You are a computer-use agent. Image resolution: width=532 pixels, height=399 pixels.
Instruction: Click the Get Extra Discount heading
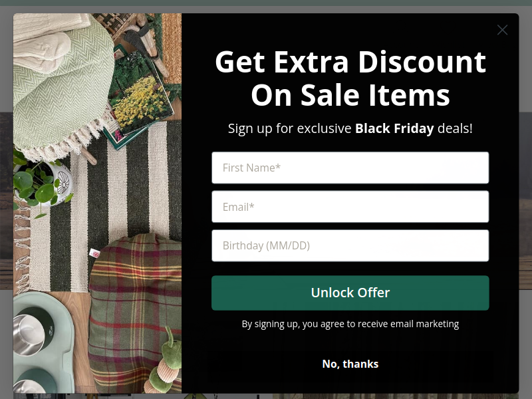click(x=350, y=78)
